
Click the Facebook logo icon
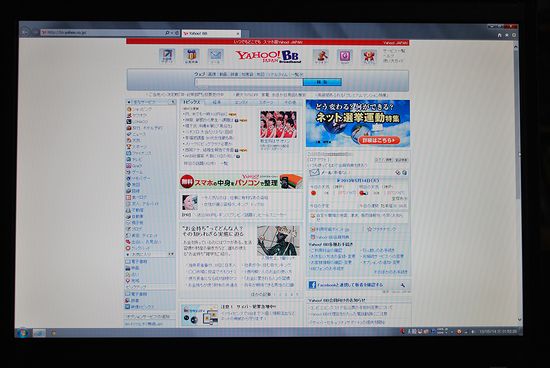(312, 285)
